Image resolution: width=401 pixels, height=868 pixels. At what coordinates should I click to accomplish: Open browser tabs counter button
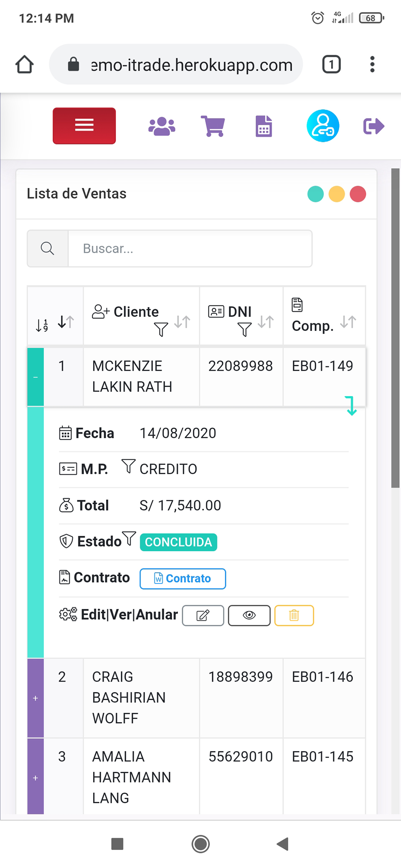click(331, 65)
